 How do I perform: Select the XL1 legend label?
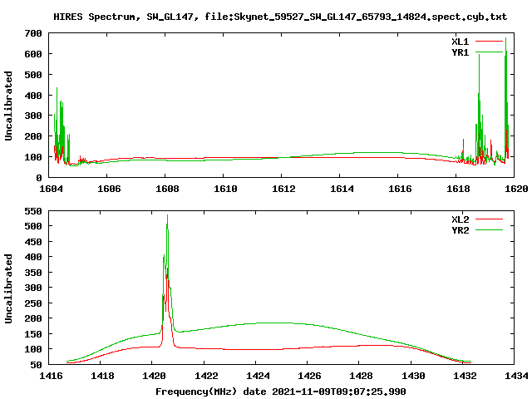[460, 42]
